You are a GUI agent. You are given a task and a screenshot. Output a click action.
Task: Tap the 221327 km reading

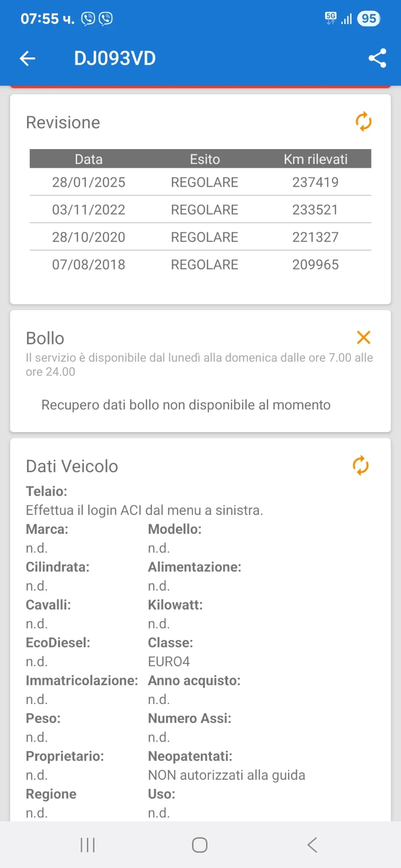[315, 237]
